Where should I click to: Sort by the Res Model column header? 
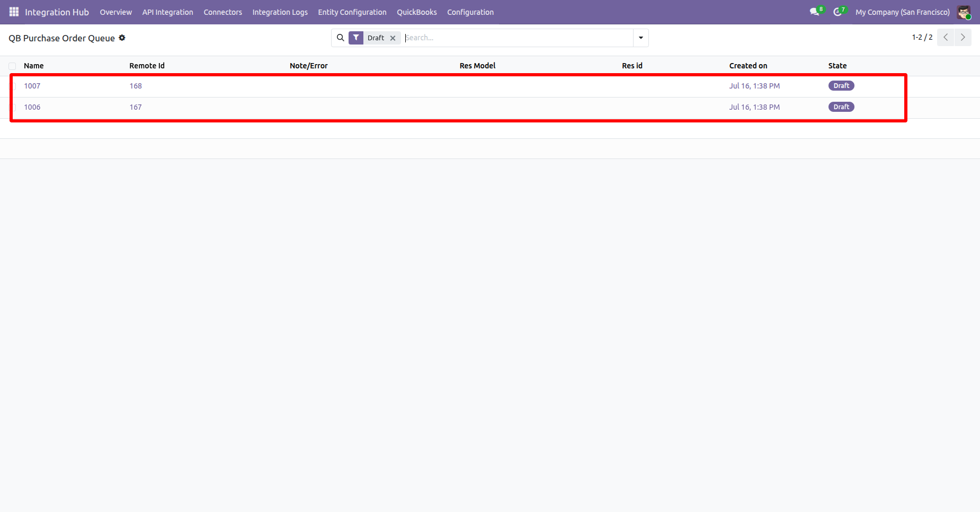[478, 66]
